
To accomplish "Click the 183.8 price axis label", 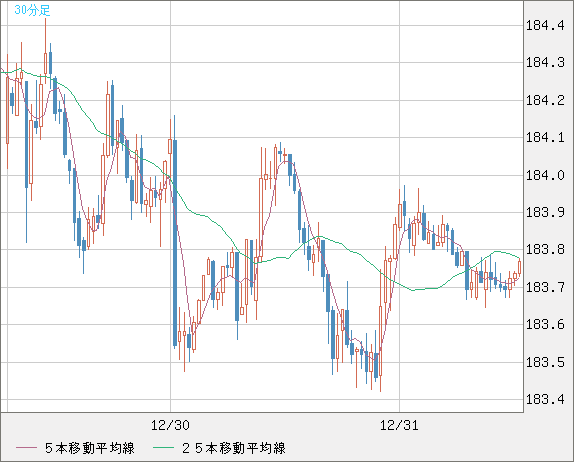I will point(545,250).
